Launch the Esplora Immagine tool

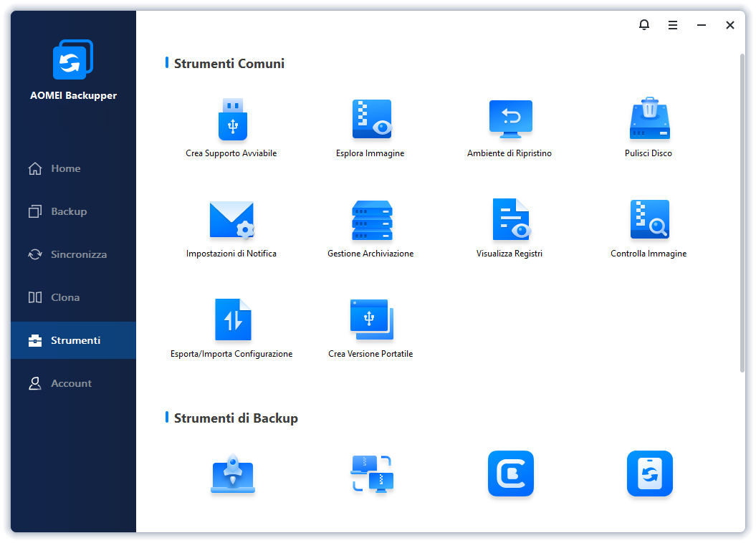click(x=371, y=120)
